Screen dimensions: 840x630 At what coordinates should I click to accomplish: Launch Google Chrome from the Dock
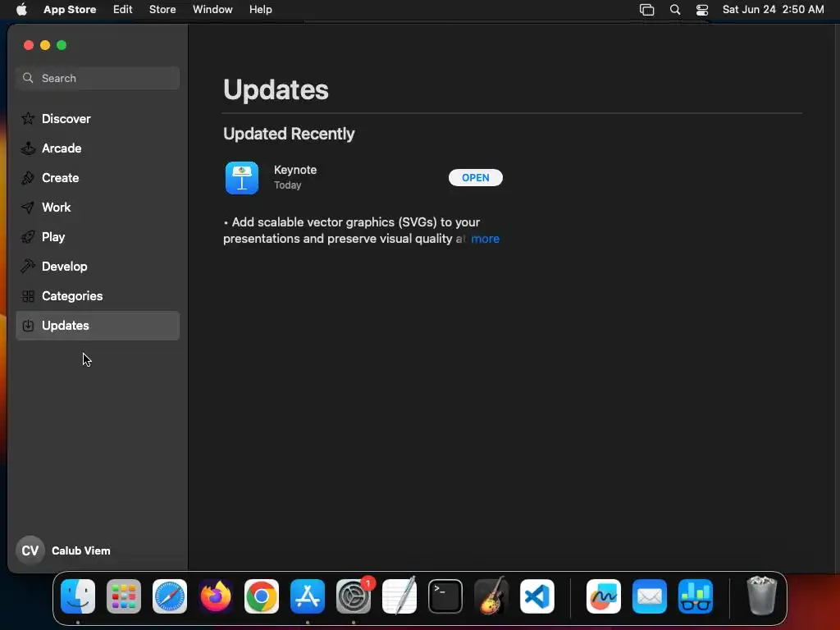pos(262,596)
